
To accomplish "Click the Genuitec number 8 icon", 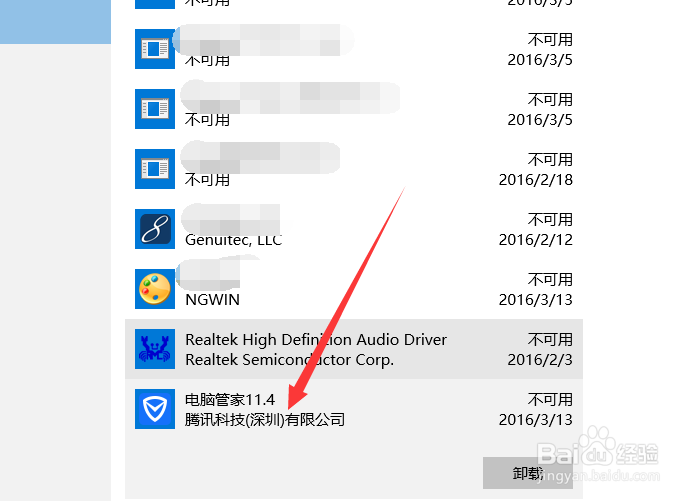I will coord(155,229).
